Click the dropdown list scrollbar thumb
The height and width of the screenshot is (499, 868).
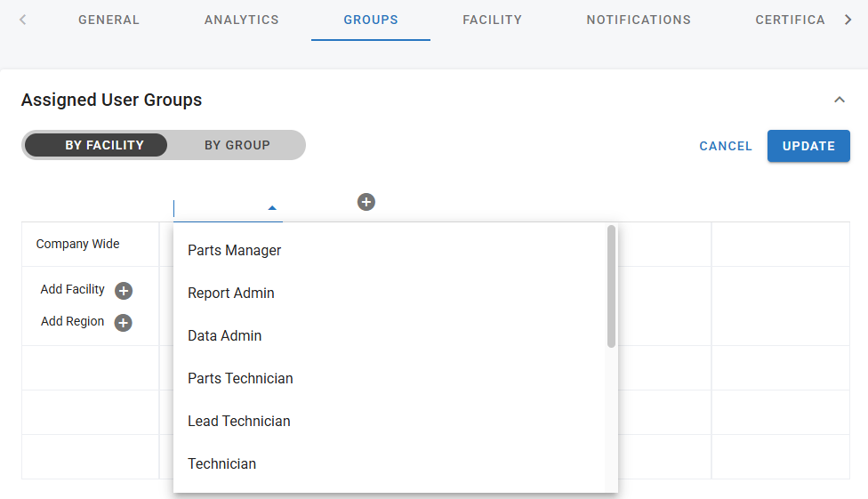[611, 285]
